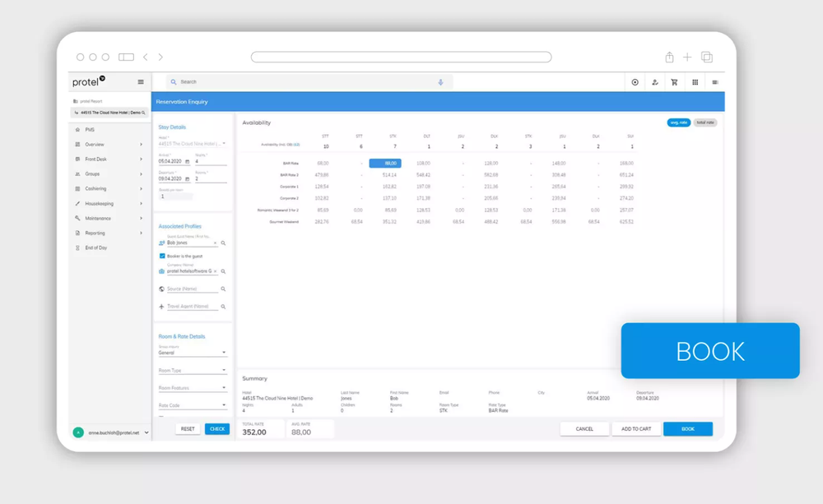Click ADD TO CART button

click(x=636, y=429)
